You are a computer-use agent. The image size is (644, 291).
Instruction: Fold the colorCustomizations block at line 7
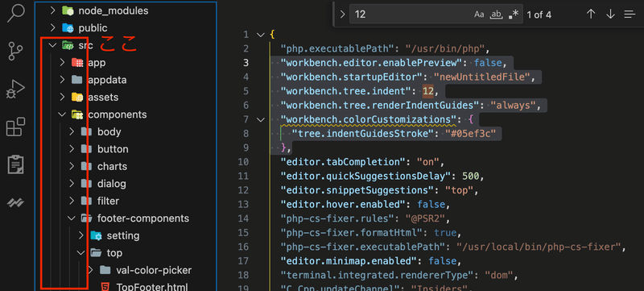[x=260, y=119]
